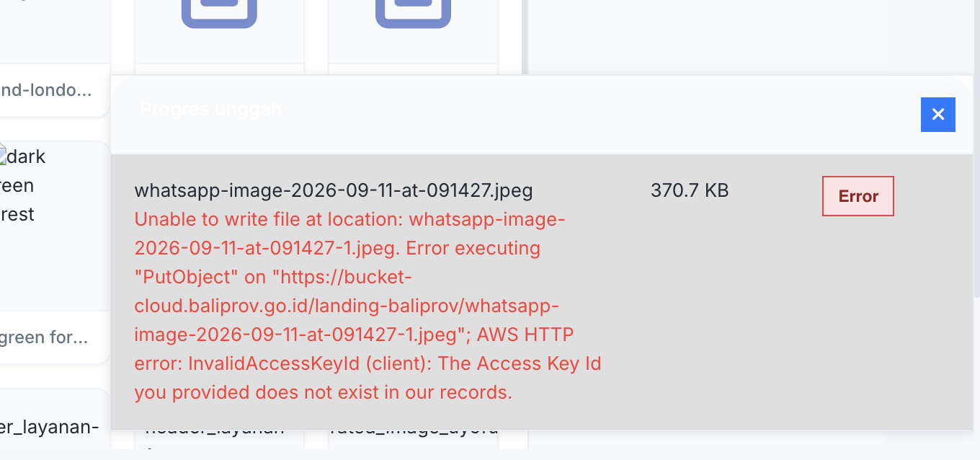Click the red Error status badge

click(857, 196)
